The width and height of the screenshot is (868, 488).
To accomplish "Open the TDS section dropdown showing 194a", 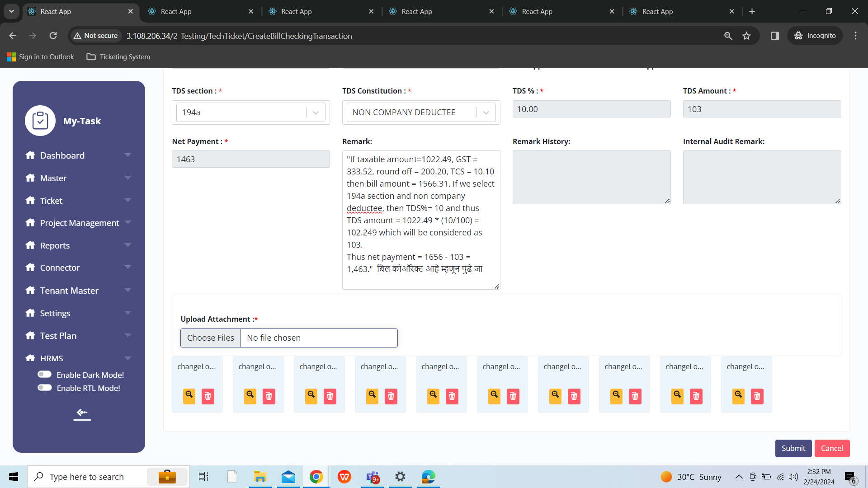I will click(250, 112).
